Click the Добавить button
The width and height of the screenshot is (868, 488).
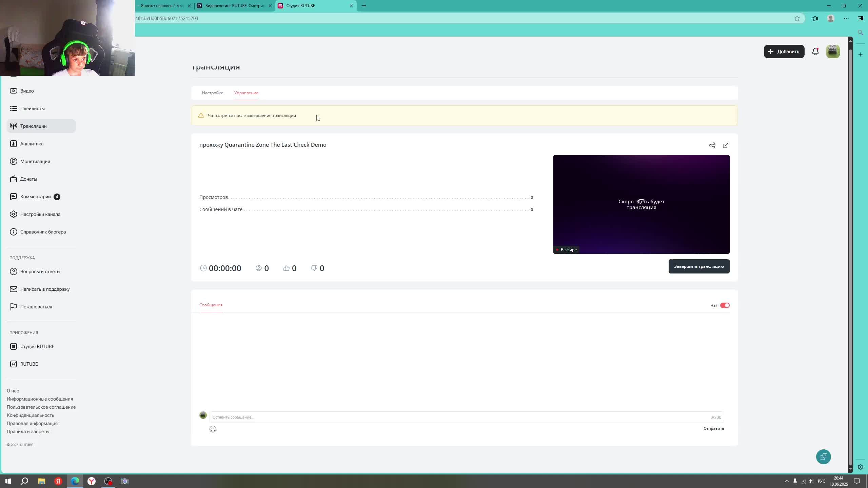784,52
